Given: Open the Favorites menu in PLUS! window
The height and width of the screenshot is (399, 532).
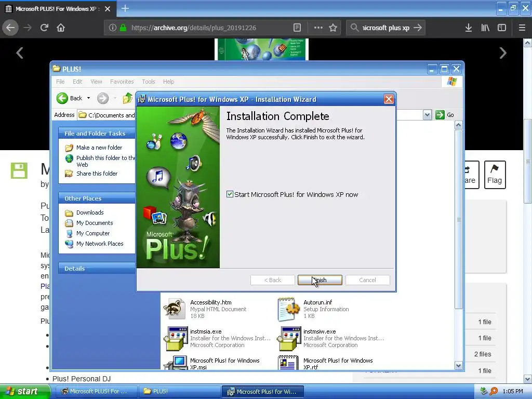Looking at the screenshot, I should point(122,82).
